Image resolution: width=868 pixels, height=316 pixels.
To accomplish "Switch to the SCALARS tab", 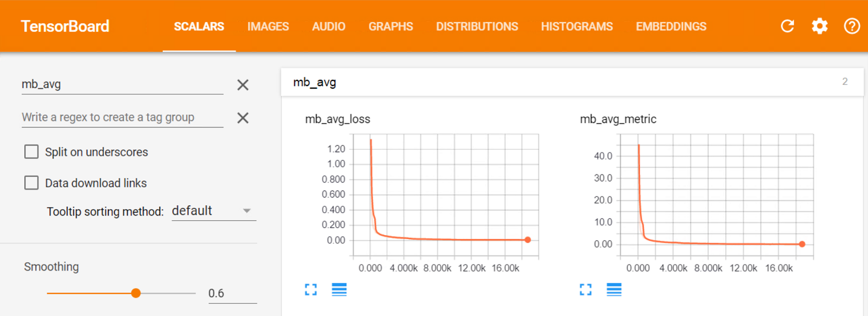I will pos(199,27).
